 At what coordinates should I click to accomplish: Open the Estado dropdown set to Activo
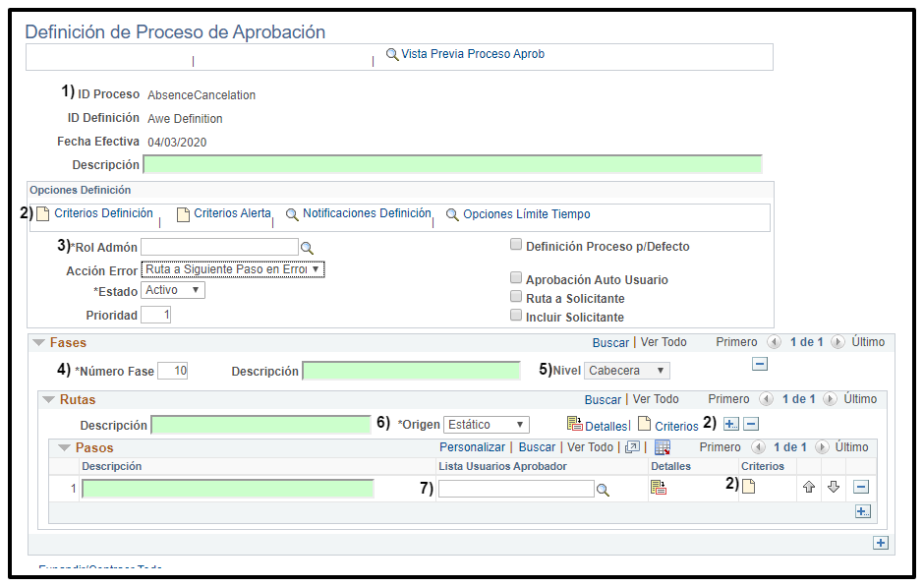coord(174,290)
